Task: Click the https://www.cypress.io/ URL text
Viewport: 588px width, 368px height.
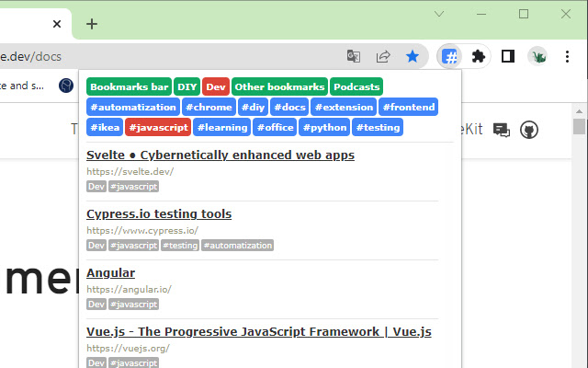Action: 142,230
